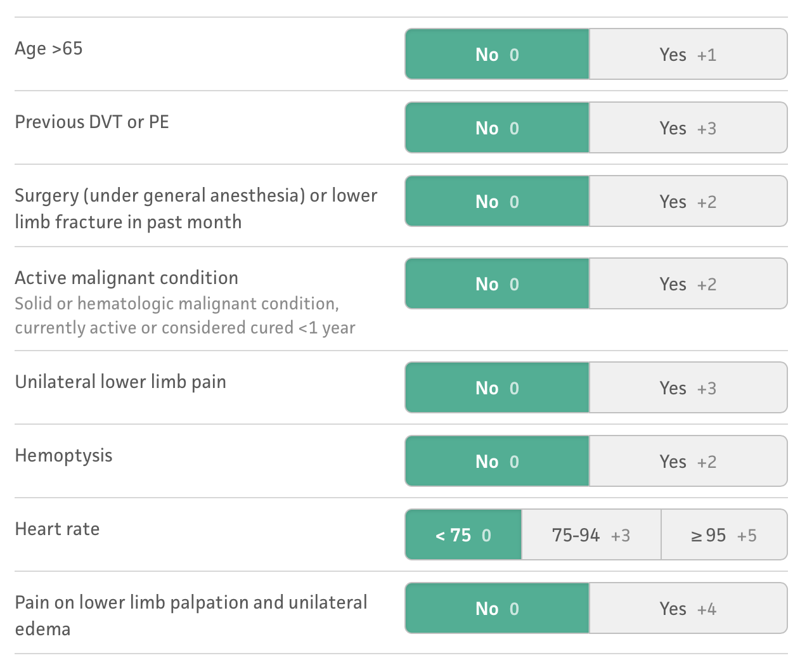Choose Yes +4 for palpation pain and edema

[688, 609]
